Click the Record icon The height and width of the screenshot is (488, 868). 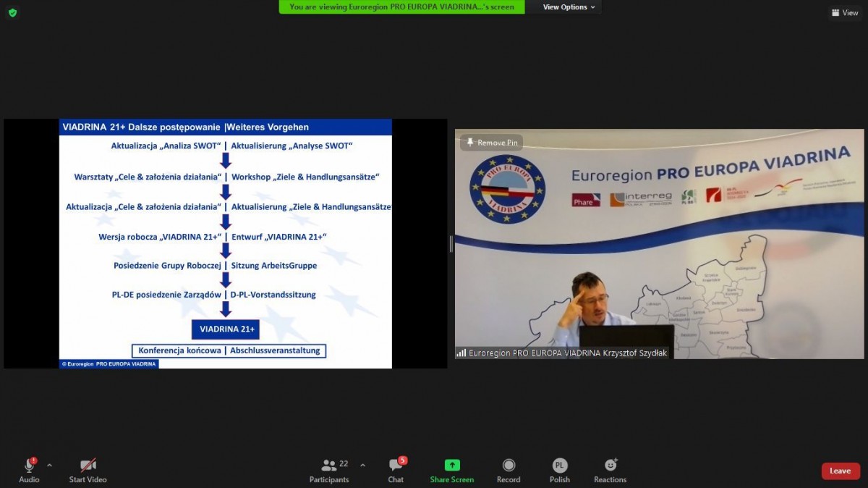pos(509,465)
